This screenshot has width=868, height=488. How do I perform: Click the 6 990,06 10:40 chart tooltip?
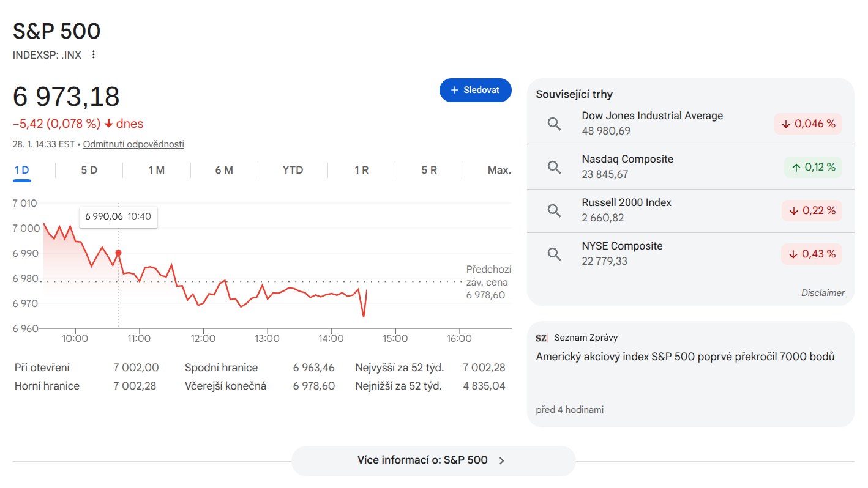(x=118, y=216)
